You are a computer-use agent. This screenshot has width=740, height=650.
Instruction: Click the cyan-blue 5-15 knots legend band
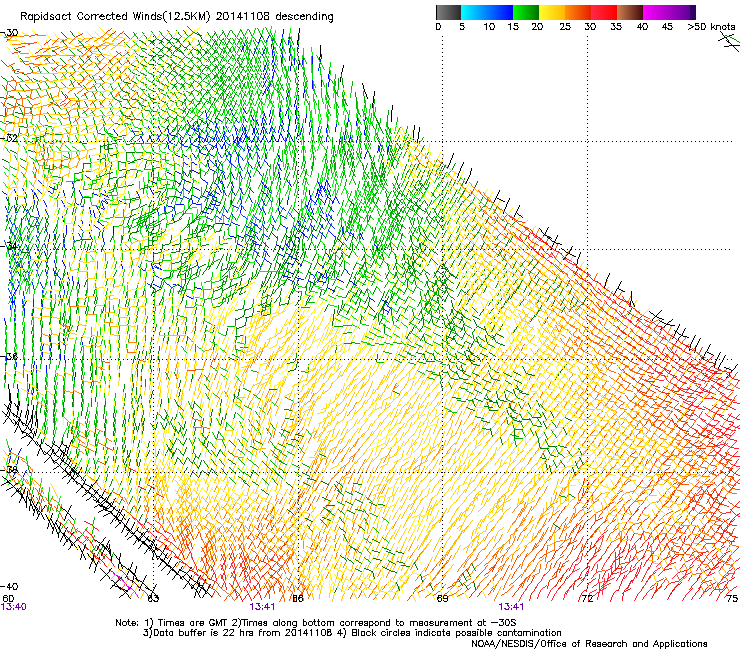tap(487, 12)
